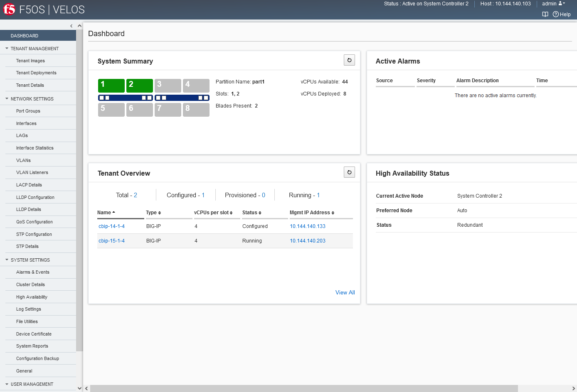Viewport: 577px width, 392px height.
Task: Open Tenant Deployments page
Action: pos(36,73)
